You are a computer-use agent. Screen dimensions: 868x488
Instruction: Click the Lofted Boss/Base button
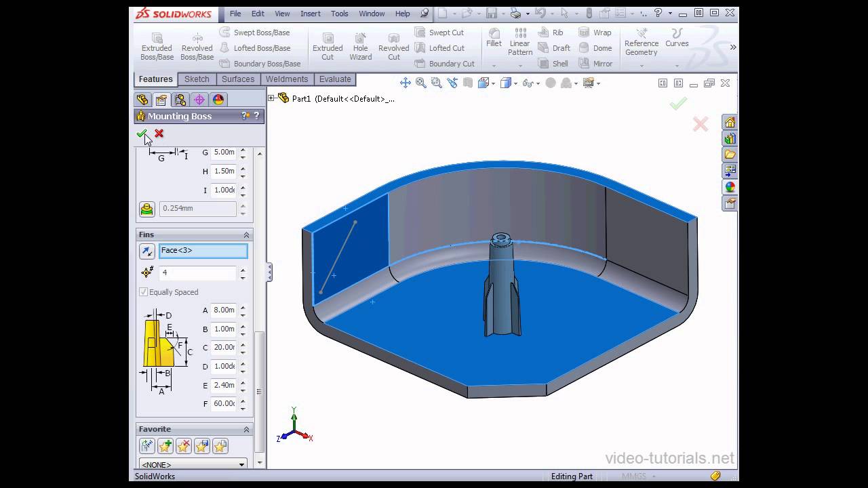255,48
